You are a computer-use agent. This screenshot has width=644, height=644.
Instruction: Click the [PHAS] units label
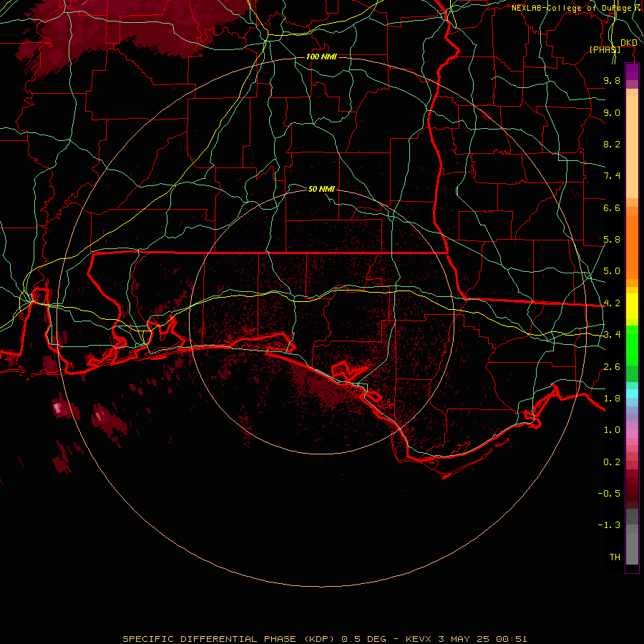[605, 49]
